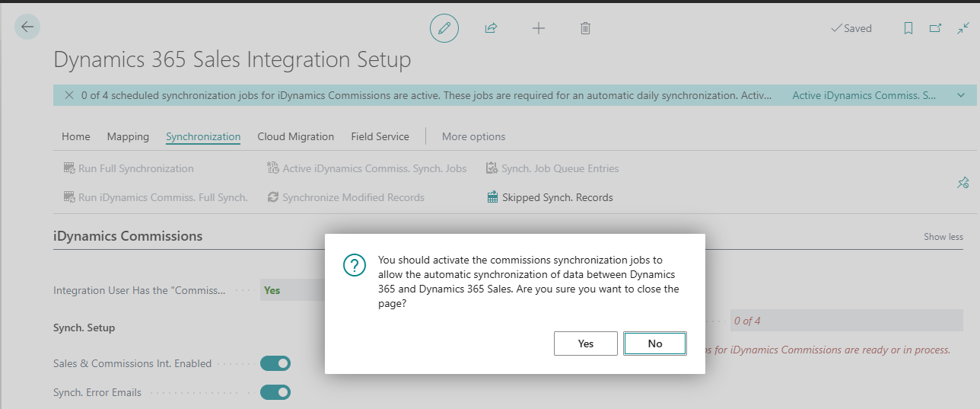Click the '0 of 4' field

[846, 321]
